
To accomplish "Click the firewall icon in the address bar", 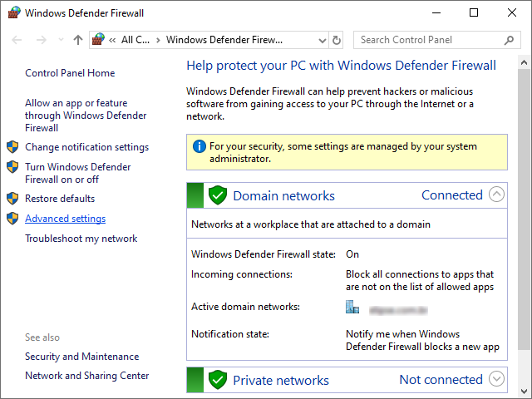I will point(100,40).
